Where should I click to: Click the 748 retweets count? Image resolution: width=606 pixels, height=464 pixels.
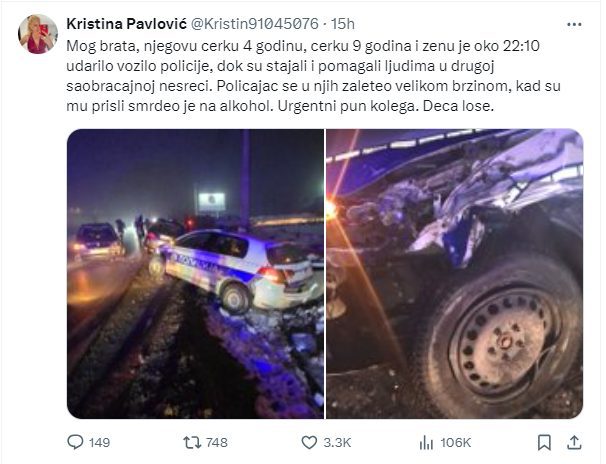pyautogui.click(x=216, y=443)
